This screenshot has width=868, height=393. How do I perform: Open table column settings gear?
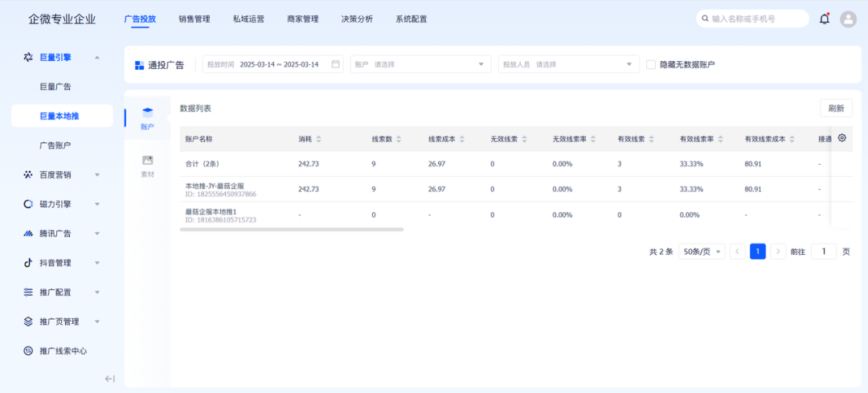841,138
